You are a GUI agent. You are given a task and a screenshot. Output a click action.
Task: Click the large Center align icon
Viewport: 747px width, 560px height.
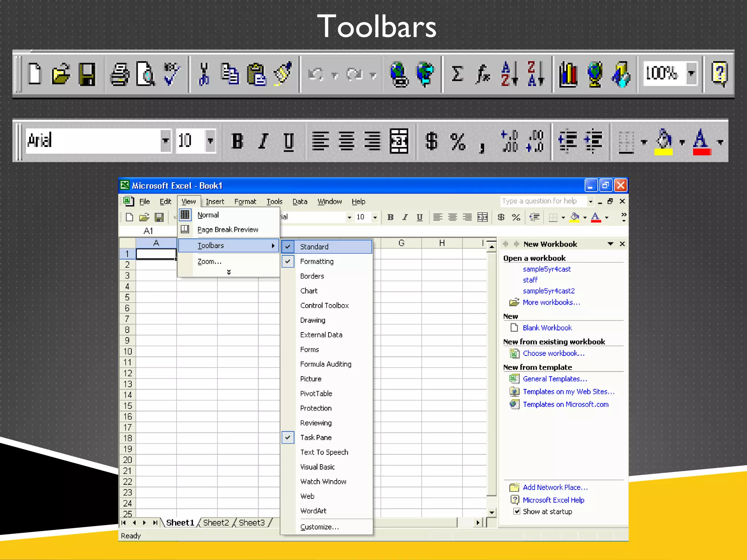(x=347, y=141)
